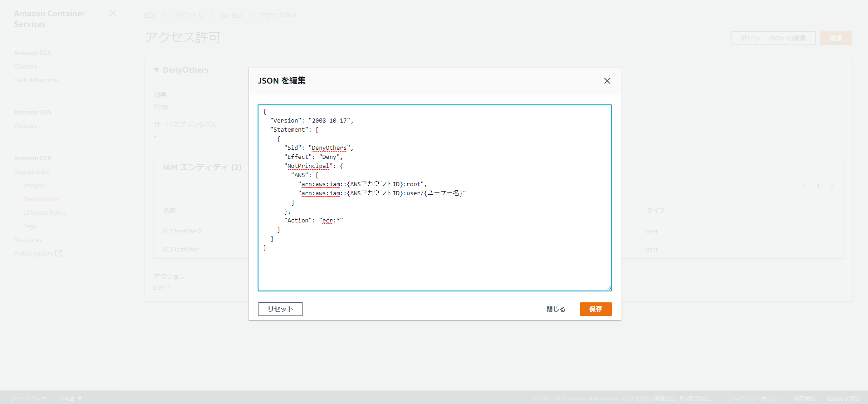Click リポジトリ breadcrumb link
This screenshot has width=868, height=404.
(x=188, y=15)
